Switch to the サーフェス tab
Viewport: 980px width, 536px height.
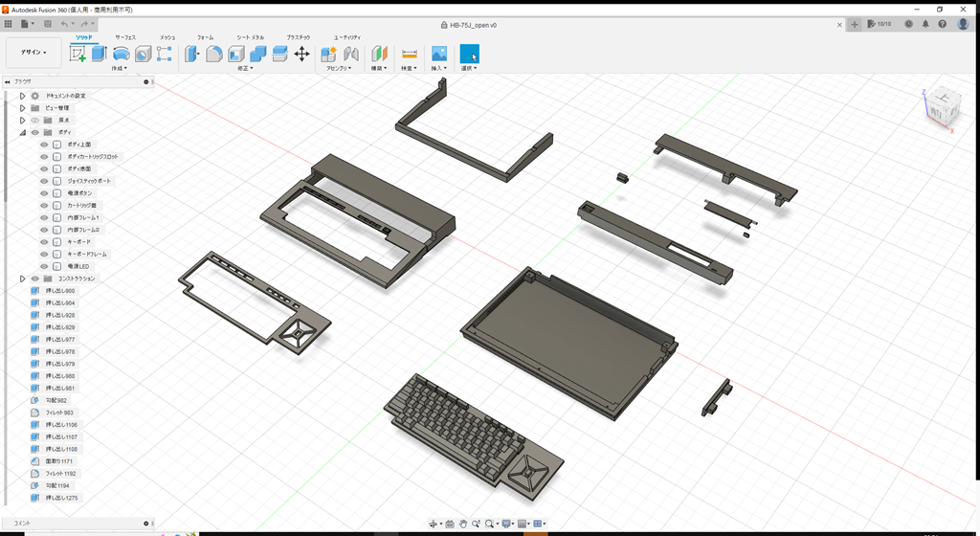(x=125, y=36)
